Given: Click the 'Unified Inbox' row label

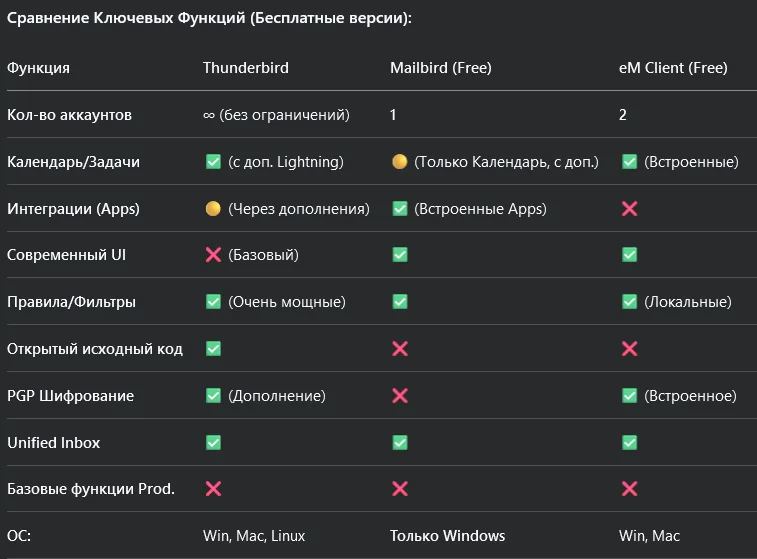Looking at the screenshot, I should [54, 443].
